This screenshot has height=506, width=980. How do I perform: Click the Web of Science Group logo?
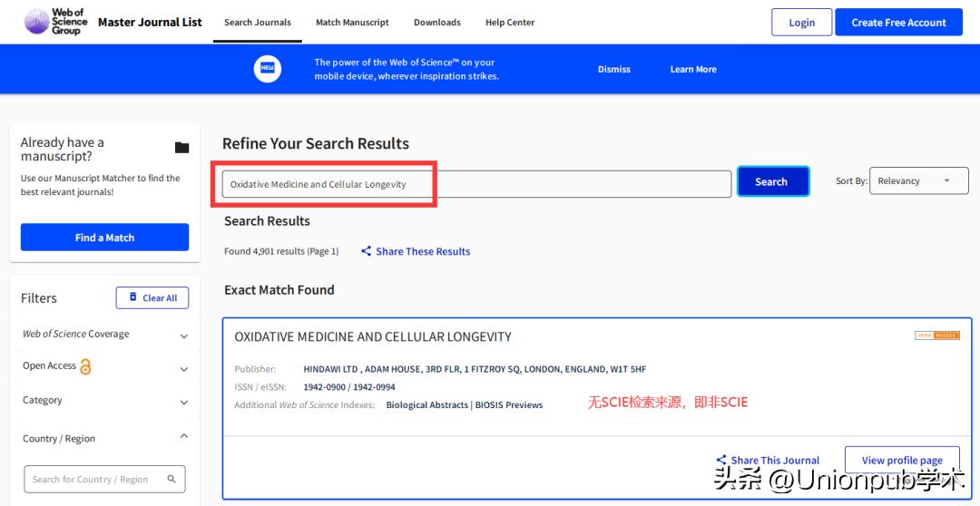(56, 22)
